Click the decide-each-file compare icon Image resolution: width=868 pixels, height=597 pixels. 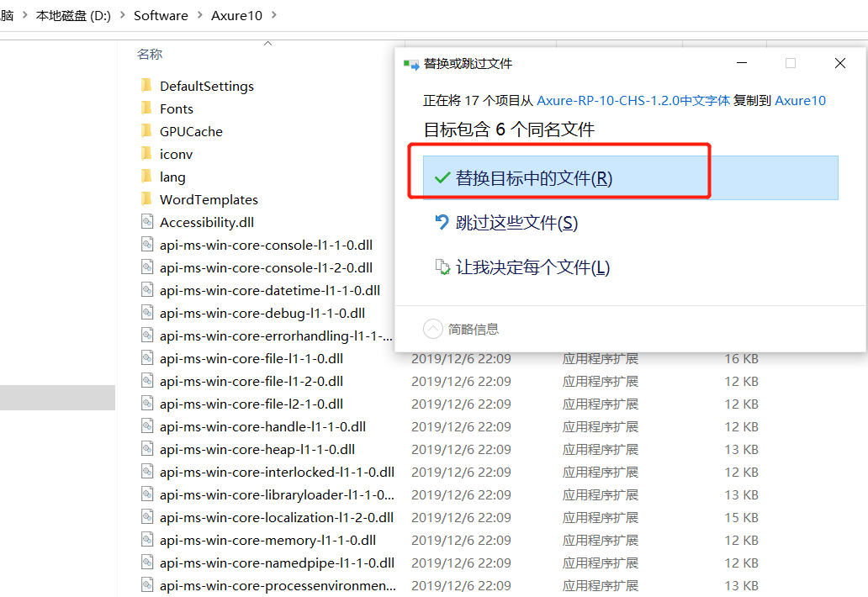[x=442, y=267]
